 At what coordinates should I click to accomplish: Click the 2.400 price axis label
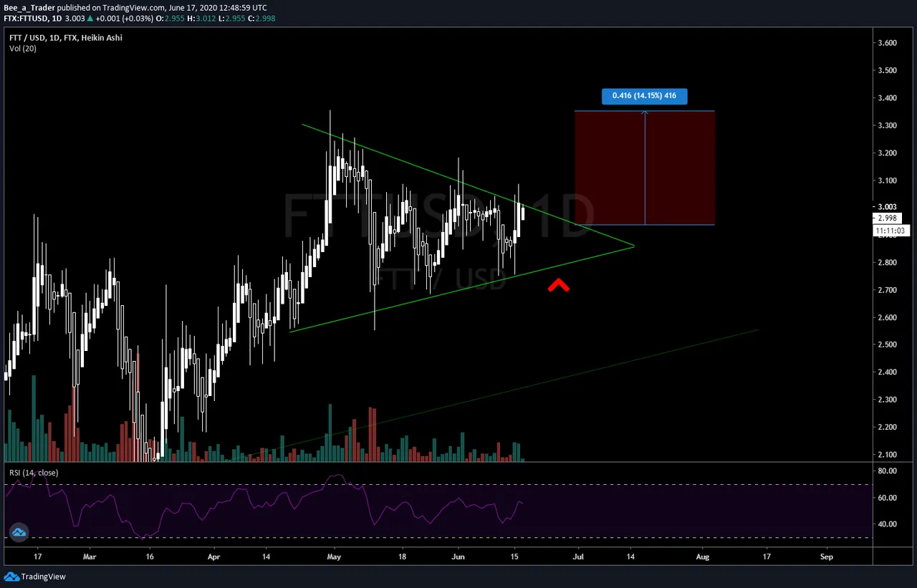(887, 372)
